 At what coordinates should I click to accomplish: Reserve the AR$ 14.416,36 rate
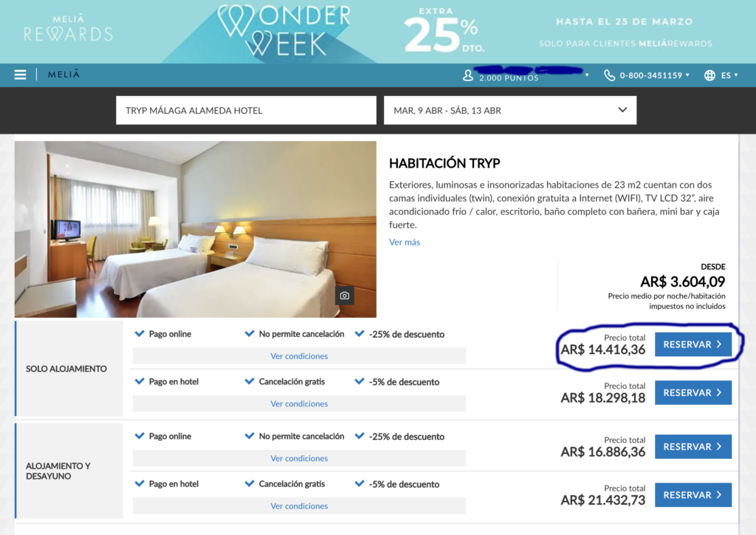[x=693, y=344]
